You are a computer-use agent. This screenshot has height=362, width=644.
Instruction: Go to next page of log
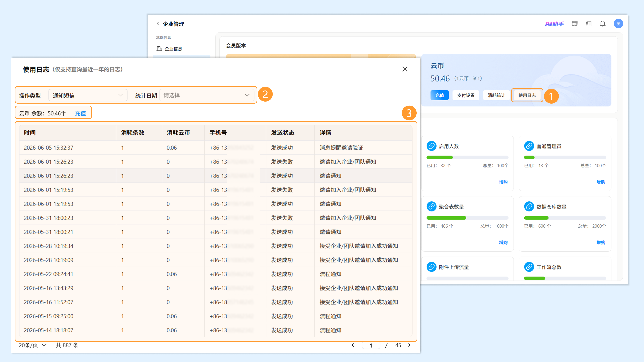(x=409, y=345)
